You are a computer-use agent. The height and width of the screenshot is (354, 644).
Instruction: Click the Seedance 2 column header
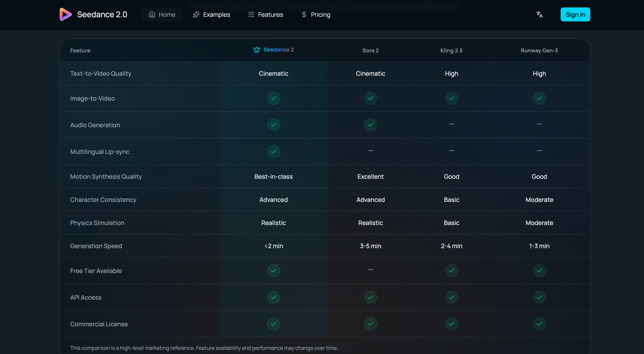point(279,50)
